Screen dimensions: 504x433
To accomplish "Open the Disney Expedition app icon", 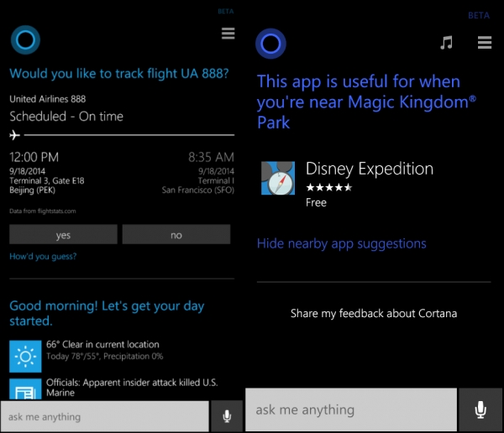I will pos(278,178).
